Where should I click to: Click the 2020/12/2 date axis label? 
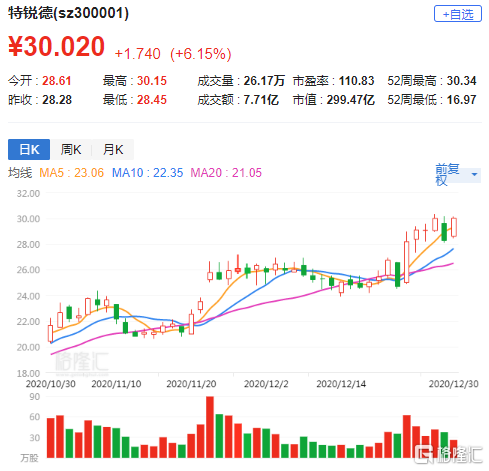tap(266, 384)
